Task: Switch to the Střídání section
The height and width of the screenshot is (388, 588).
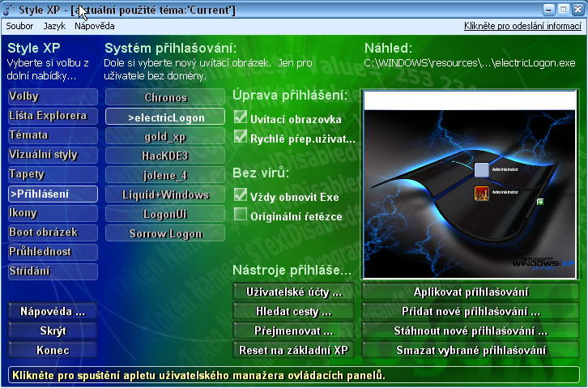Action: click(x=53, y=272)
